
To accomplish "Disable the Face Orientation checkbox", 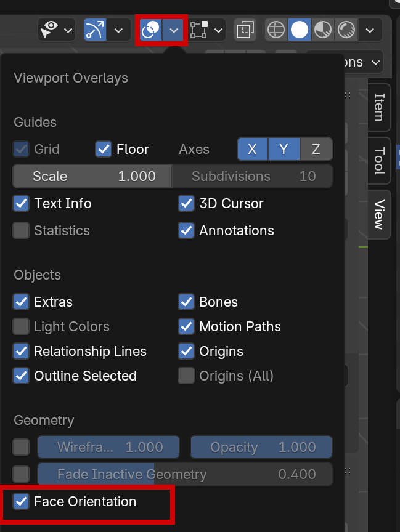I will (x=22, y=501).
